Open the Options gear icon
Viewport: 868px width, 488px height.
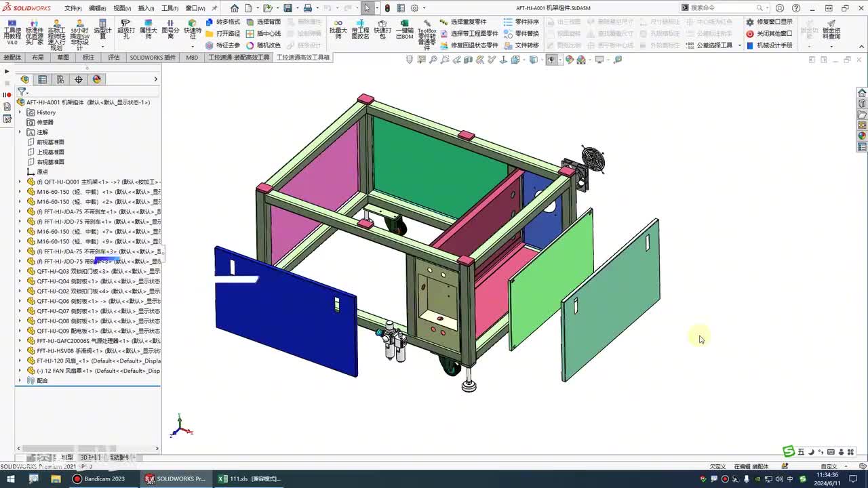click(x=415, y=8)
